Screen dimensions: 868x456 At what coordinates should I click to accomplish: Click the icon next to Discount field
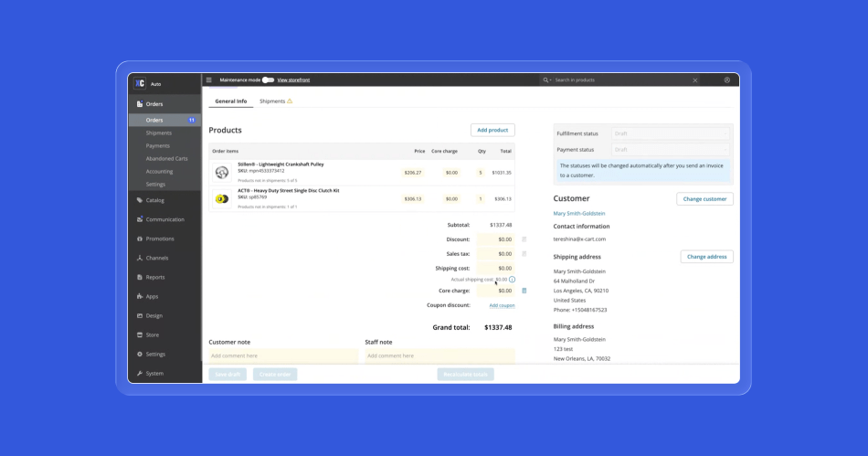point(524,239)
